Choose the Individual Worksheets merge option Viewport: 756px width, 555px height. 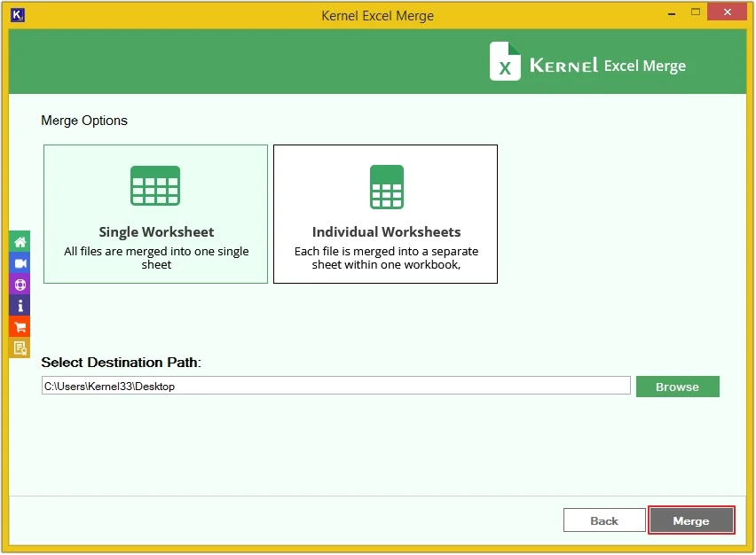pos(385,214)
